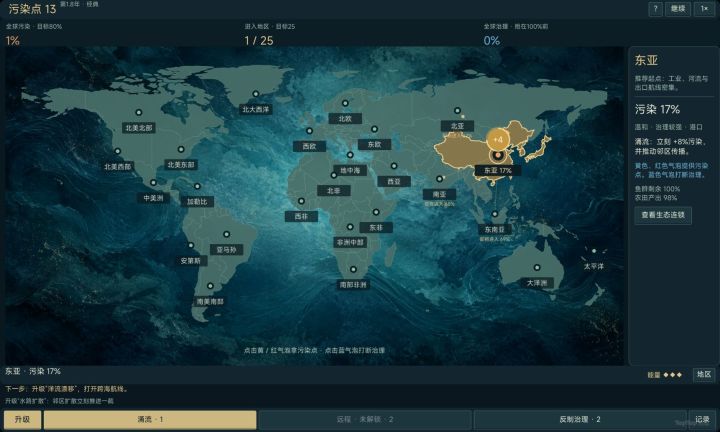Click the 0% global remediation value
720x432 pixels.
[x=491, y=40]
